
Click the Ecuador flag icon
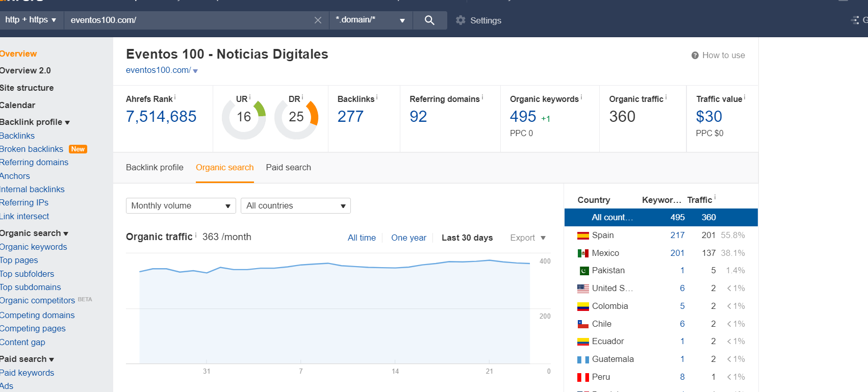[x=583, y=342]
